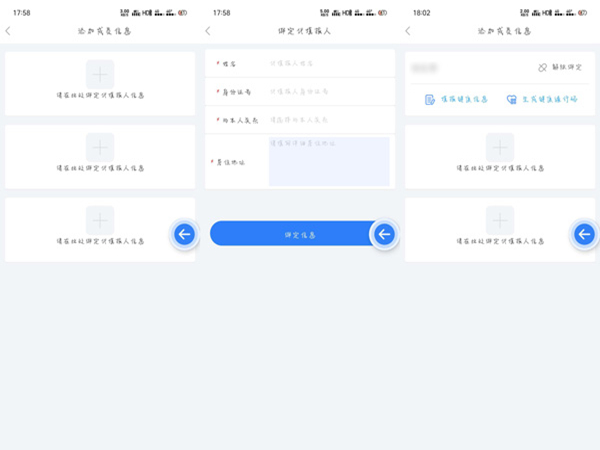Tap the bottom plus icon in left screen
This screenshot has width=600, height=450.
[x=100, y=220]
